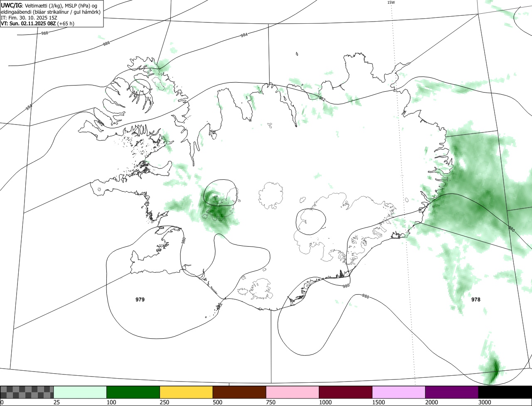
Task: Pick the pink 750–1000 legend swatch
Action: point(293,392)
